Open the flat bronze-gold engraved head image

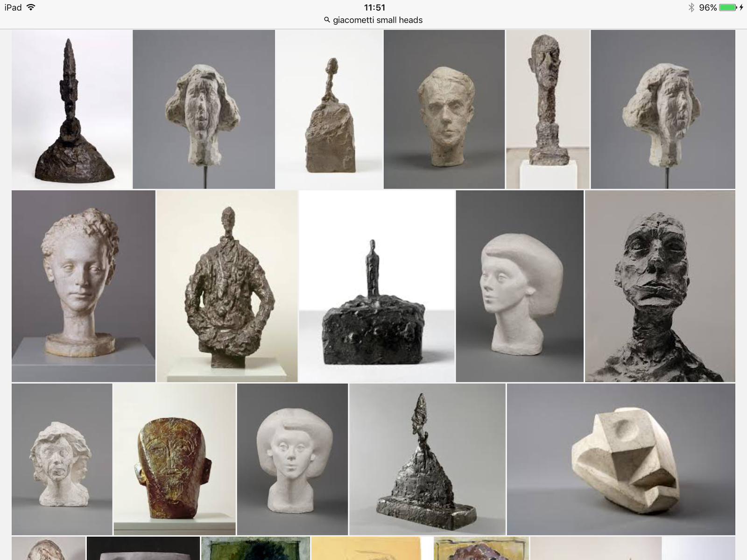174,459
